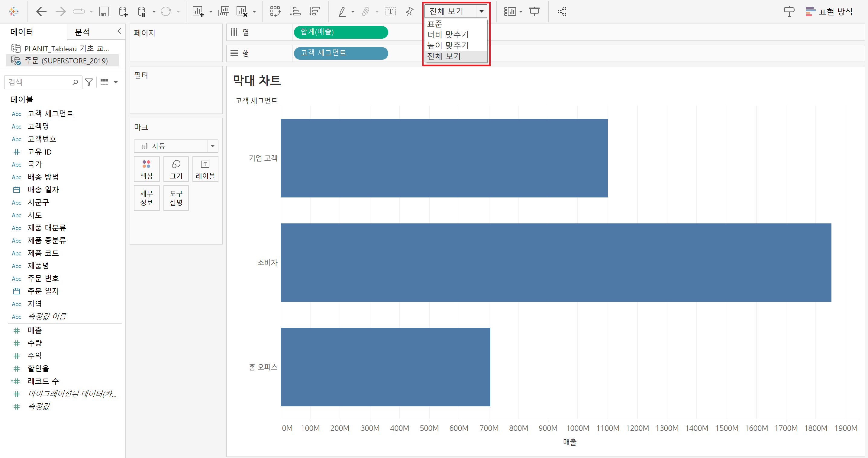Click the pin axis icon
This screenshot has width=868, height=458.
tap(409, 12)
